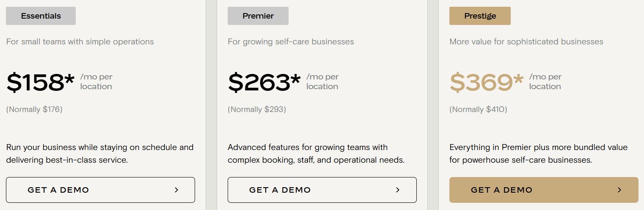644x210 pixels.
Task: Click the gold $369 Prestige price
Action: point(486,82)
